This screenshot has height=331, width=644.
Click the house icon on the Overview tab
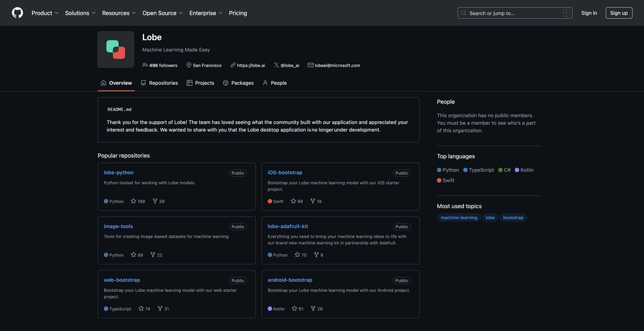104,83
